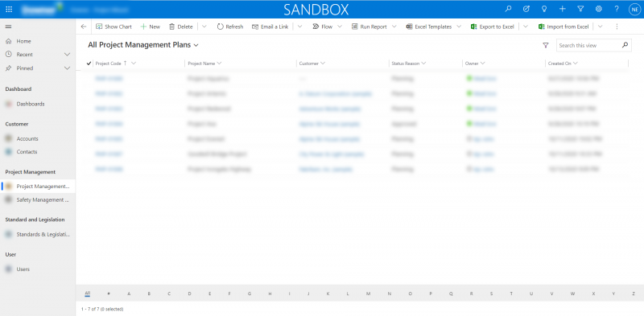Image resolution: width=644 pixels, height=316 pixels.
Task: Collapse the hamburger site map menu
Action: (x=9, y=27)
